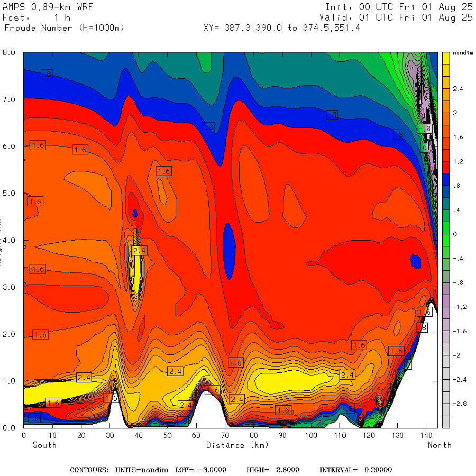Select the "Fcst: 1 h" forecast hour text
The image size is (476, 476).
(36, 17)
